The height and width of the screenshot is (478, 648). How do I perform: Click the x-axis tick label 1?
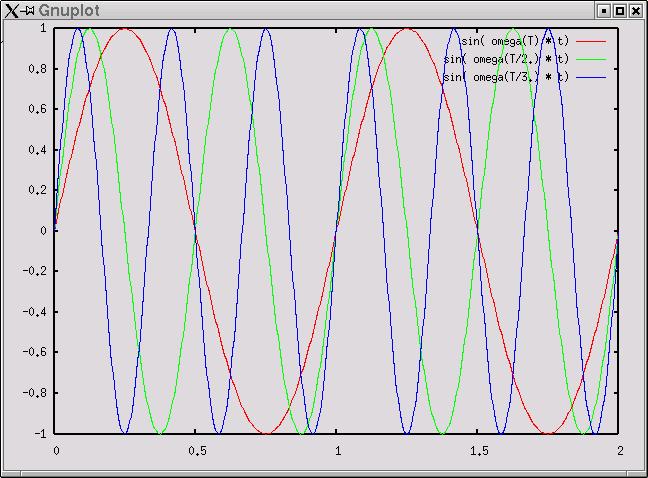(337, 452)
